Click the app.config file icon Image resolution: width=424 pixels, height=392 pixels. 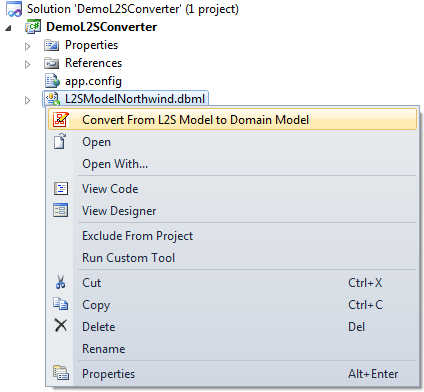click(52, 81)
